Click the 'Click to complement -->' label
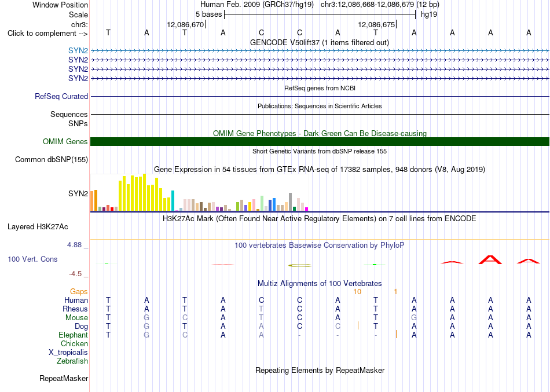550x392 pixels. pos(47,34)
